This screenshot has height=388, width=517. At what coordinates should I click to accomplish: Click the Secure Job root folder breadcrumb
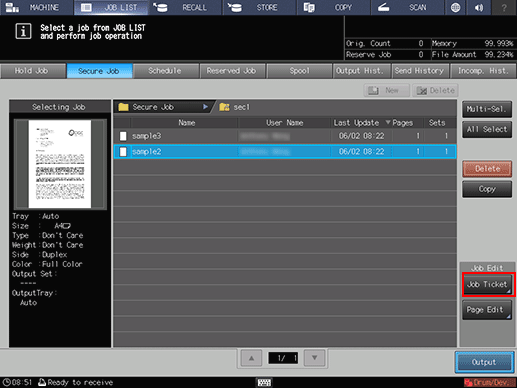click(162, 107)
